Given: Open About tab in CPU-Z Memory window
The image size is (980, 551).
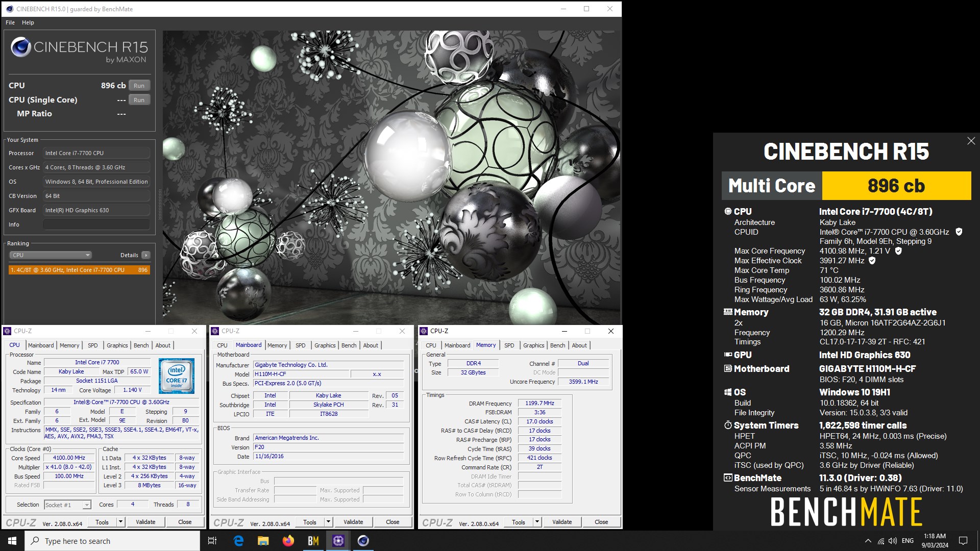Looking at the screenshot, I should click(x=579, y=345).
